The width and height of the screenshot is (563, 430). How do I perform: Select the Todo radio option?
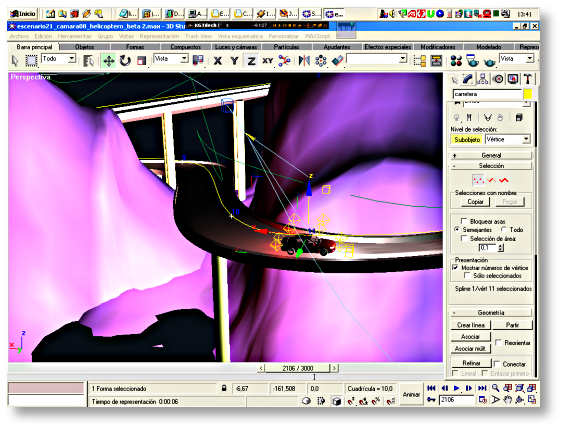point(504,229)
